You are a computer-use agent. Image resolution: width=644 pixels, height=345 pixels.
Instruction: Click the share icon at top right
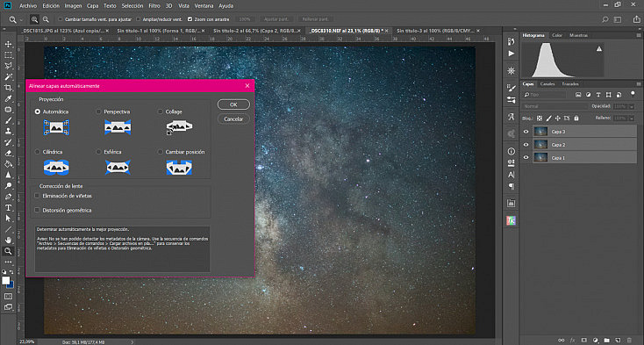point(636,19)
